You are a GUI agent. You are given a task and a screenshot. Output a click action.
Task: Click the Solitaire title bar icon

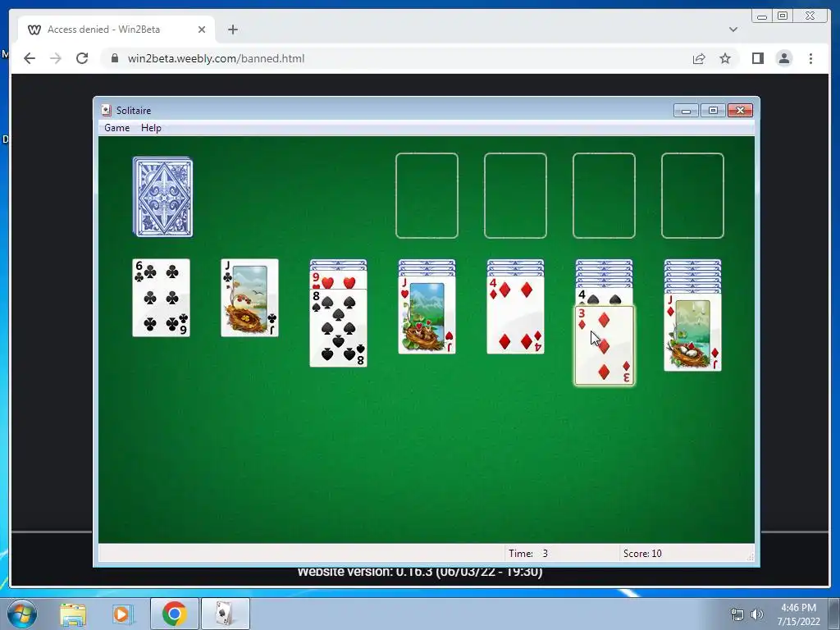106,111
